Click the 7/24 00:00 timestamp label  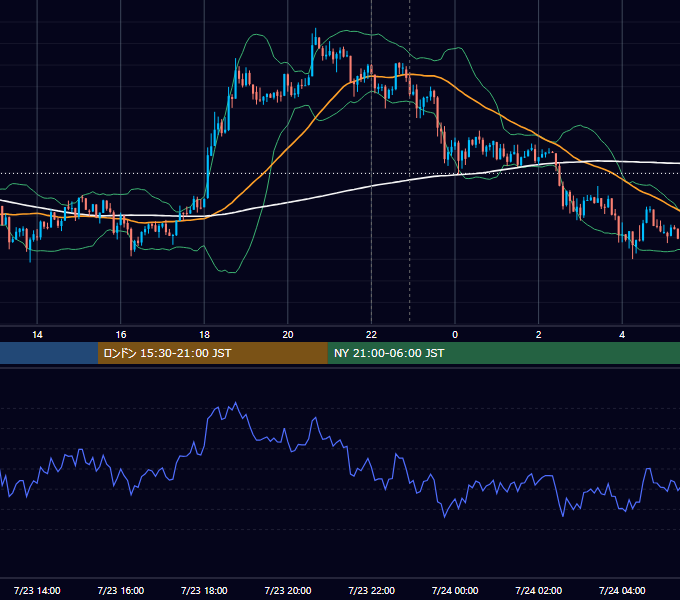point(455,590)
